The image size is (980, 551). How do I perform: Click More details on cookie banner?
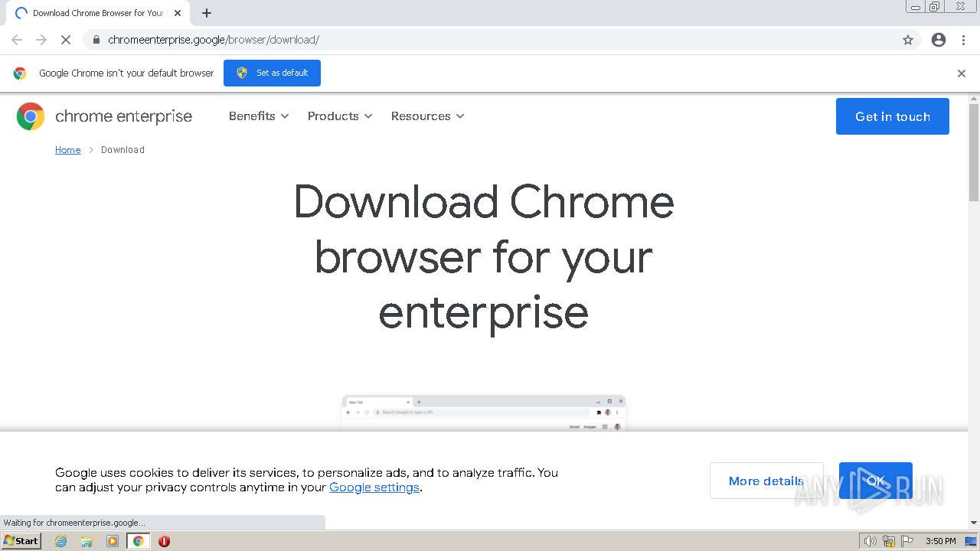[766, 481]
